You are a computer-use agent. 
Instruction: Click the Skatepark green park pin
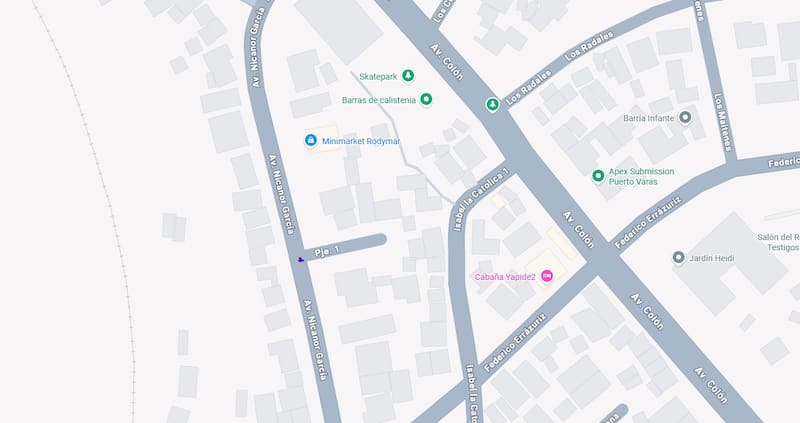click(408, 76)
